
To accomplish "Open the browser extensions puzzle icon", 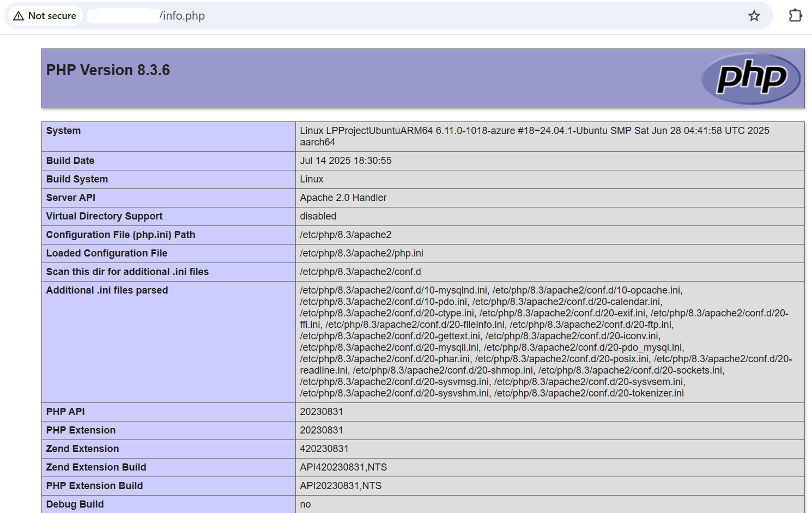I will (x=795, y=16).
